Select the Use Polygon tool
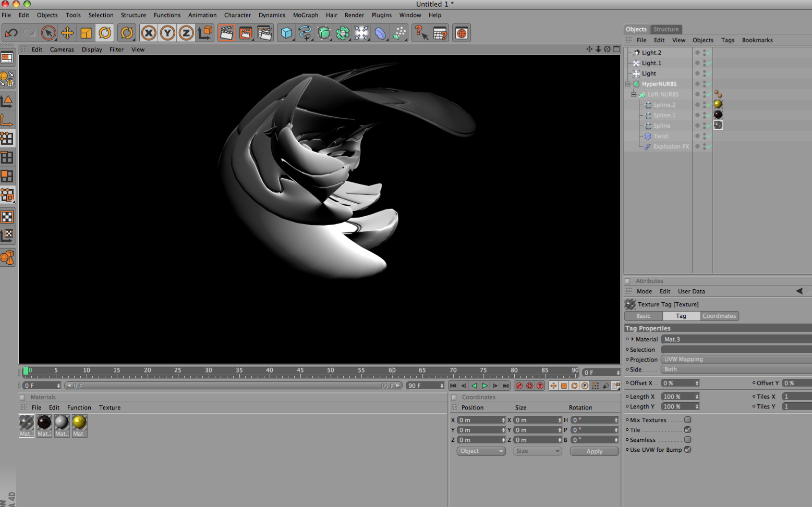The width and height of the screenshot is (812, 507). coord(7,176)
